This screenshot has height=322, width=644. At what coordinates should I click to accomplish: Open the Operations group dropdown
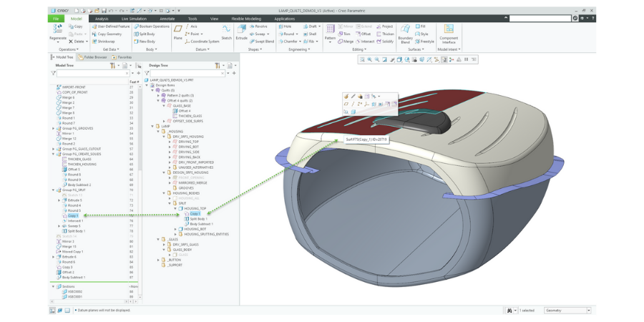(x=69, y=49)
